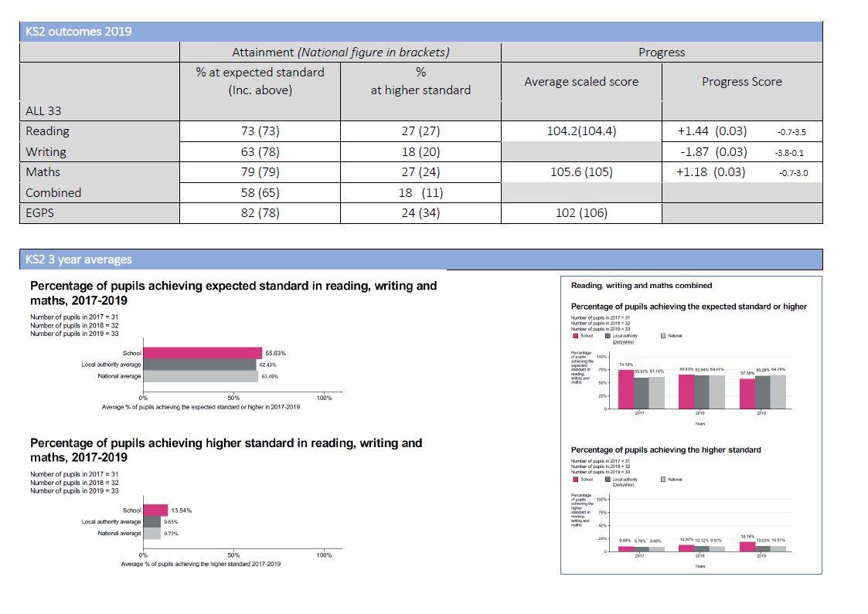The image size is (868, 614).
Task: Click the Progress Score column header
Action: click(741, 82)
